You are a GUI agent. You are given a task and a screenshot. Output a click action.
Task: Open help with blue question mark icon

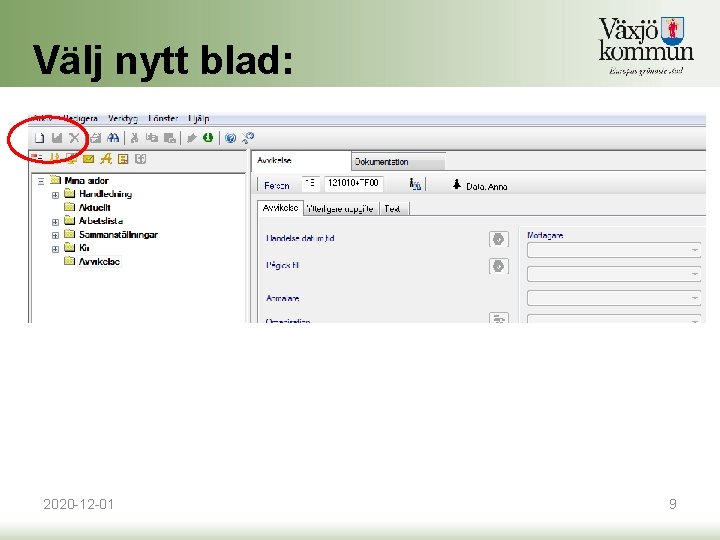[x=231, y=138]
